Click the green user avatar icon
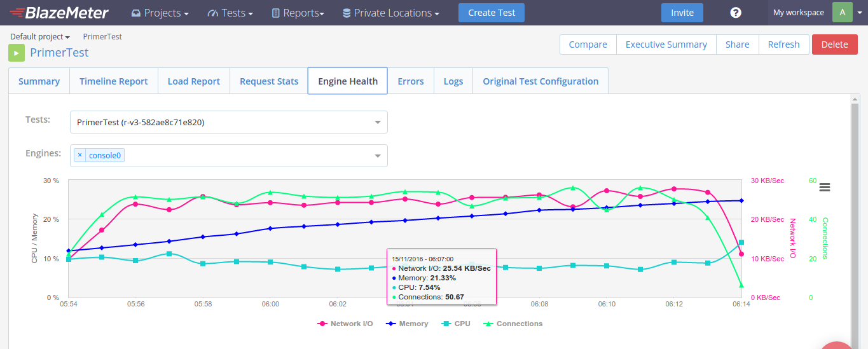868x349 pixels. pyautogui.click(x=842, y=13)
